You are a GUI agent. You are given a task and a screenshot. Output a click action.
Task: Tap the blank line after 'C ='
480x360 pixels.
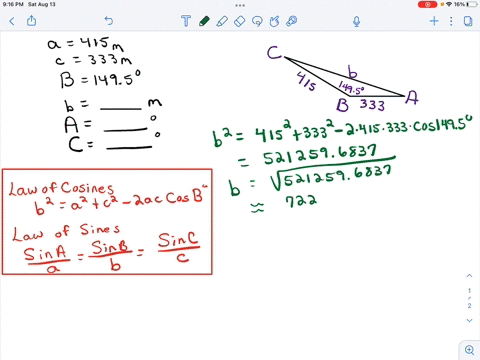[129, 147]
